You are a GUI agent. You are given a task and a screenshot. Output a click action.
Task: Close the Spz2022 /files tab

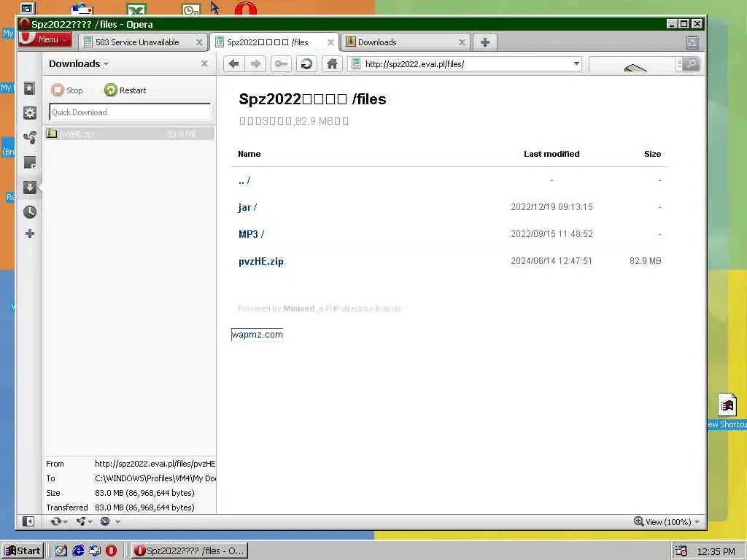(x=330, y=42)
